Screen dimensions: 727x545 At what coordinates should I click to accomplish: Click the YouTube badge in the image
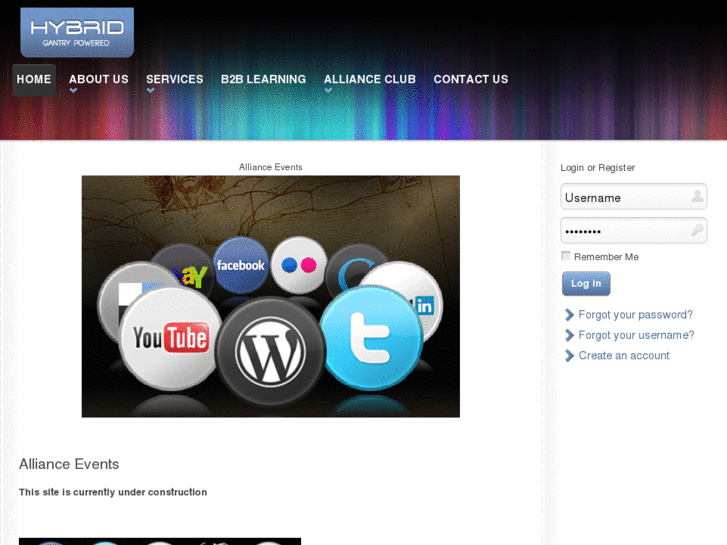[170, 338]
